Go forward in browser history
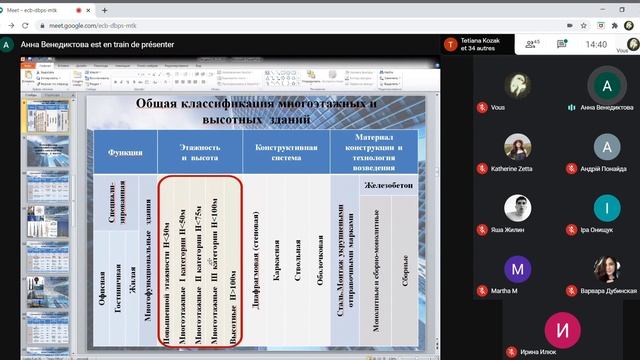 [x=11, y=25]
